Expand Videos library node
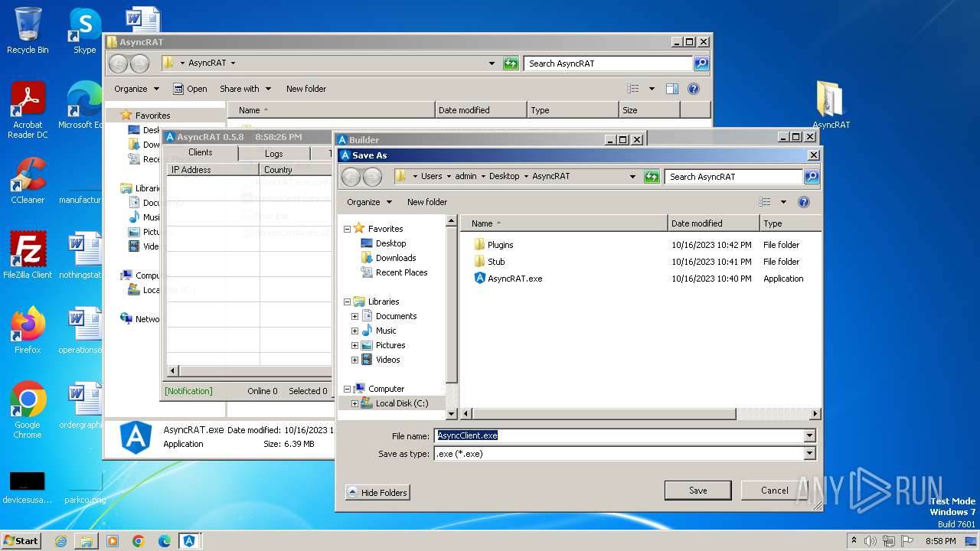Viewport: 980px width, 551px height. coord(354,360)
